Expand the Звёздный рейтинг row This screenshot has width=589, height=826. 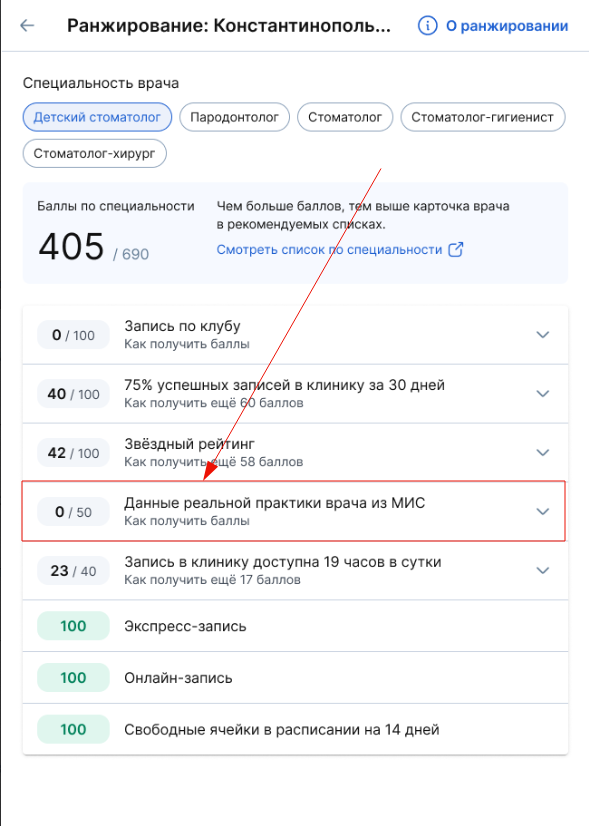[x=542, y=452]
